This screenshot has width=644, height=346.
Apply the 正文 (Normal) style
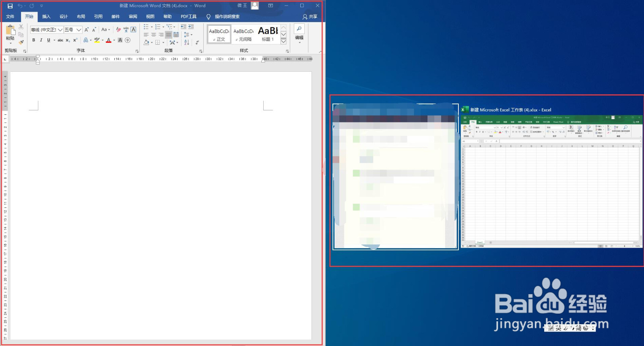[x=219, y=34]
